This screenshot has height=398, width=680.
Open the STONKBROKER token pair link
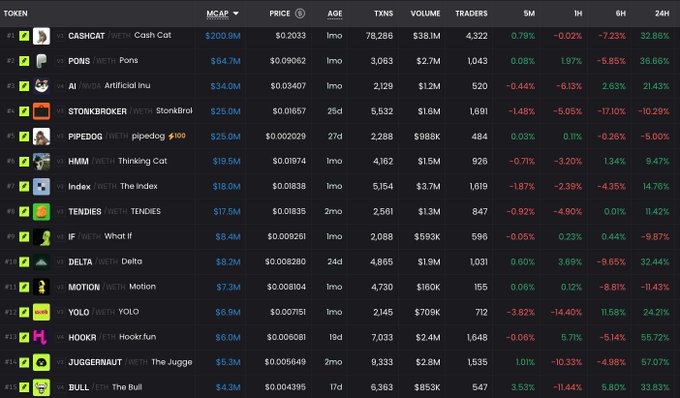point(130,111)
